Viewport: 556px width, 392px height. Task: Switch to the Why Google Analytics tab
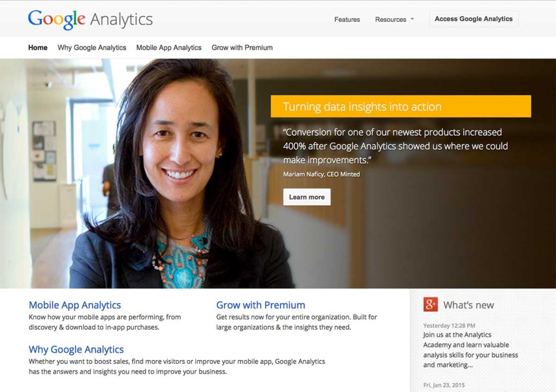pos(91,47)
